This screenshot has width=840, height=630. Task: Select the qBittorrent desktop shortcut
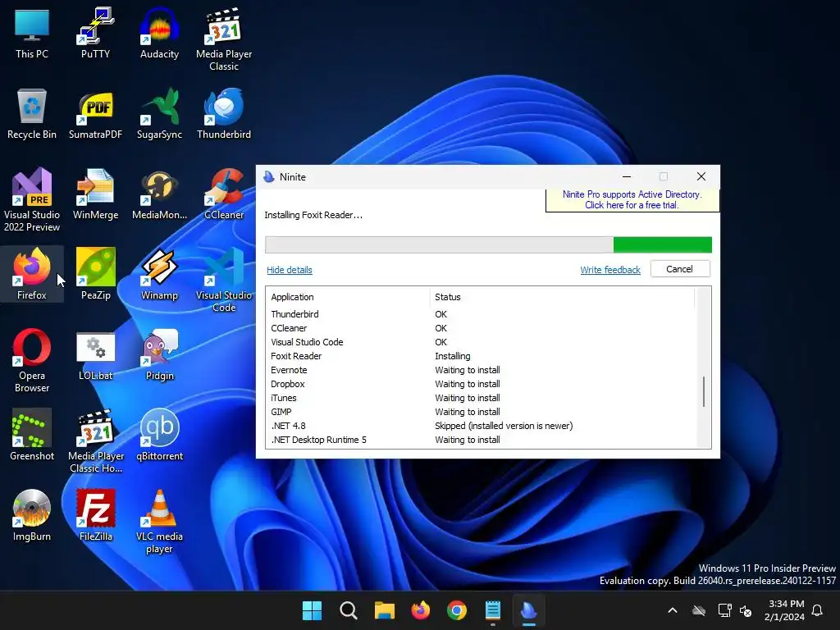click(x=159, y=435)
